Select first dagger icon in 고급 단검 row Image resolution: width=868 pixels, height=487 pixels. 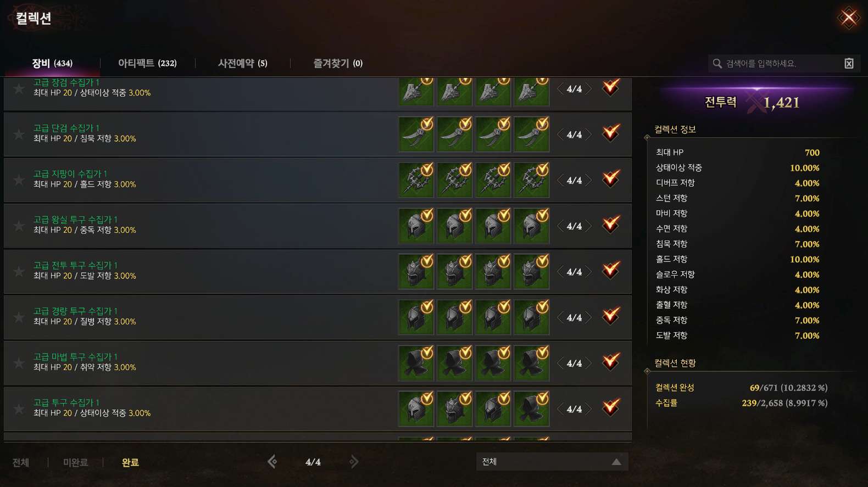click(x=416, y=135)
